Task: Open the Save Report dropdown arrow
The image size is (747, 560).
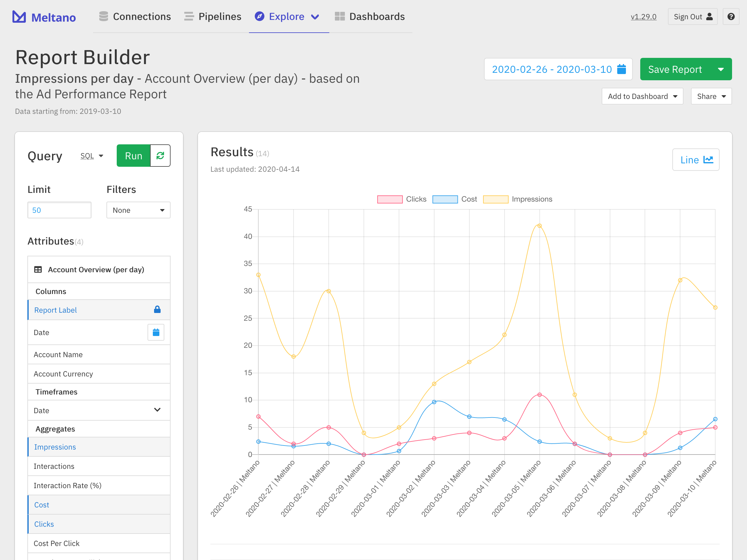Action: 721,69
